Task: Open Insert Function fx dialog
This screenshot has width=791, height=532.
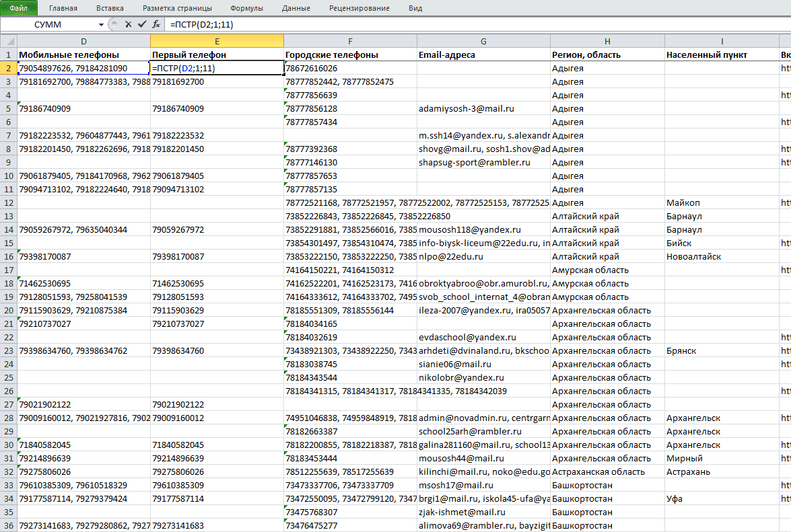Action: (156, 24)
